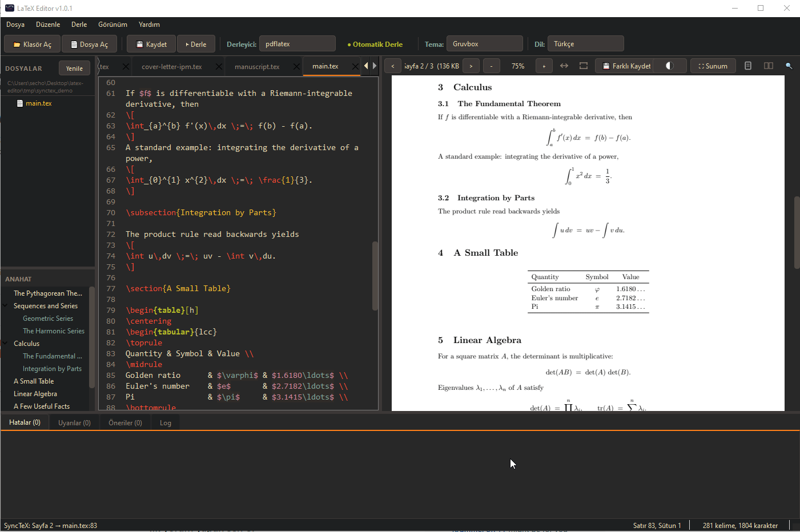Zoom out the PDF preview
The height and width of the screenshot is (532, 800).
(x=492, y=66)
